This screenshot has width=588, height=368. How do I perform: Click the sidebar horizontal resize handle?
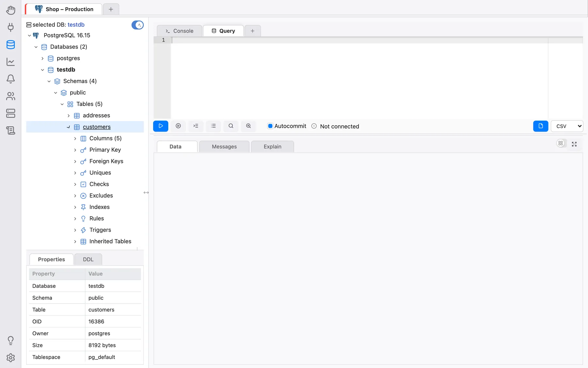point(146,193)
